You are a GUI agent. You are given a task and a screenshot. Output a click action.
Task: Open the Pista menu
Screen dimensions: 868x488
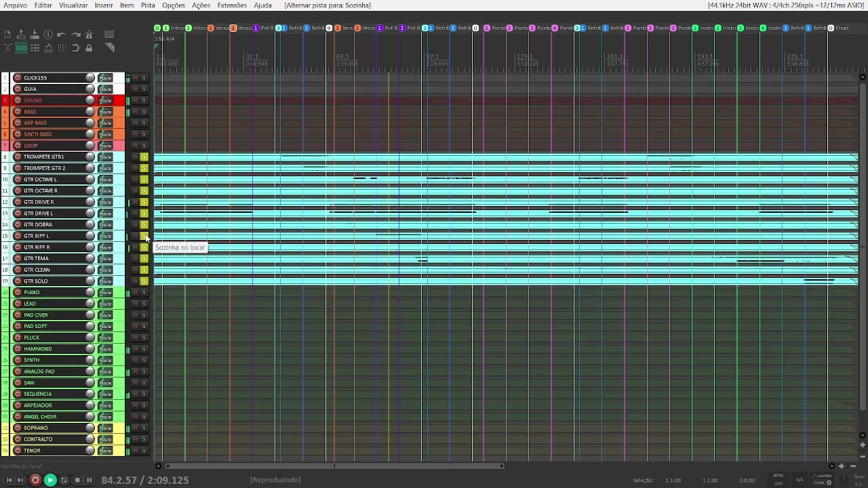coord(148,5)
